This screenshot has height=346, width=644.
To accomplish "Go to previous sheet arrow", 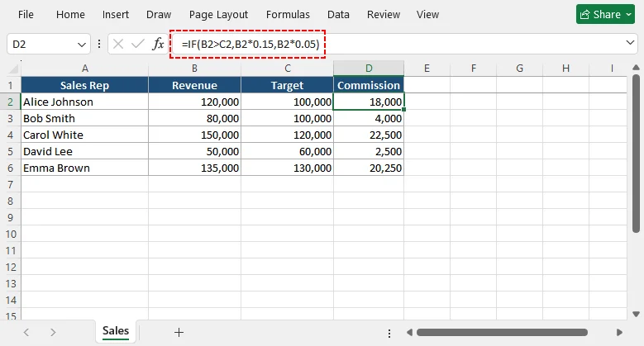I will point(26,332).
